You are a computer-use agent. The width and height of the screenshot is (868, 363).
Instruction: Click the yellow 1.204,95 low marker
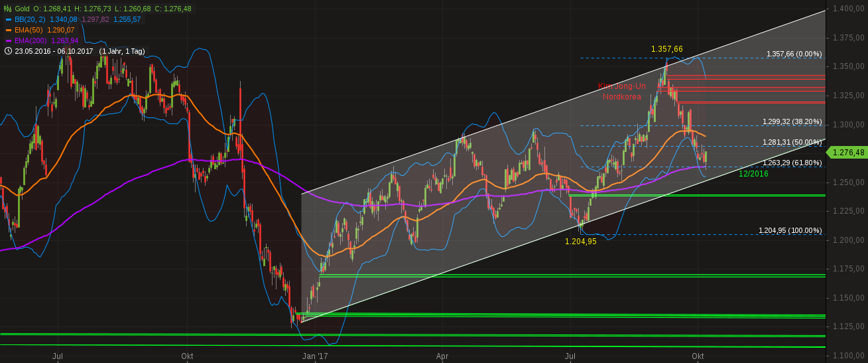580,242
